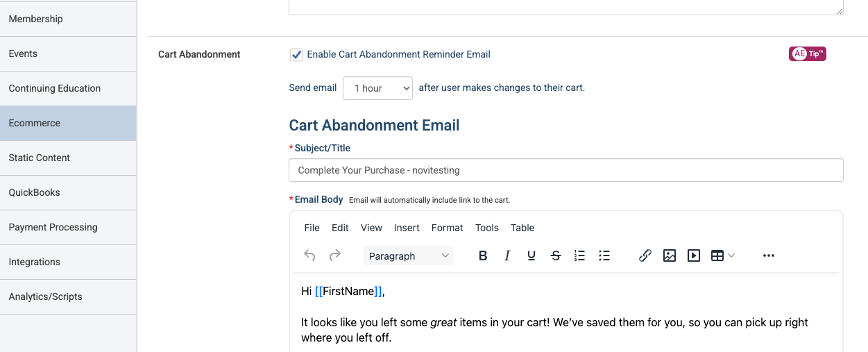This screenshot has height=352, width=868.
Task: Open the table insert dropdown
Action: coord(723,255)
